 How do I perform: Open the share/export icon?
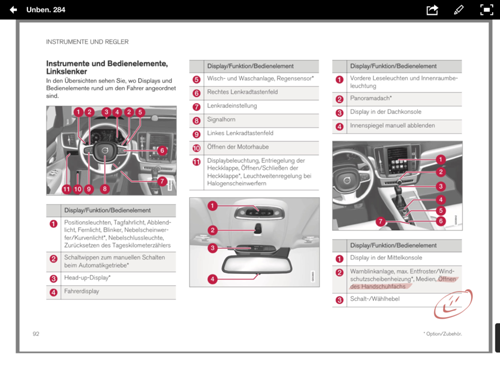point(432,10)
